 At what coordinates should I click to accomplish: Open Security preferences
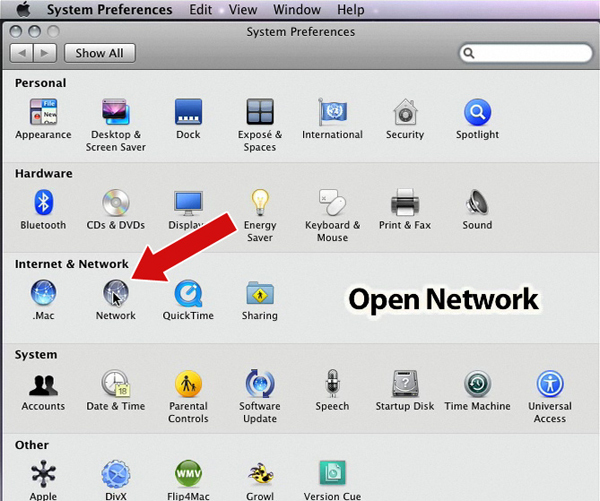[x=404, y=112]
